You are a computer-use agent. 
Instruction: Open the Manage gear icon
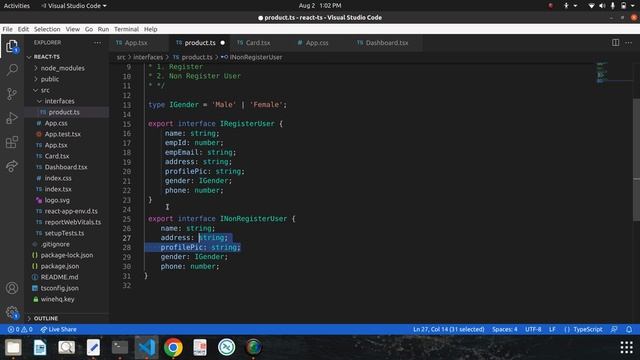(12, 312)
